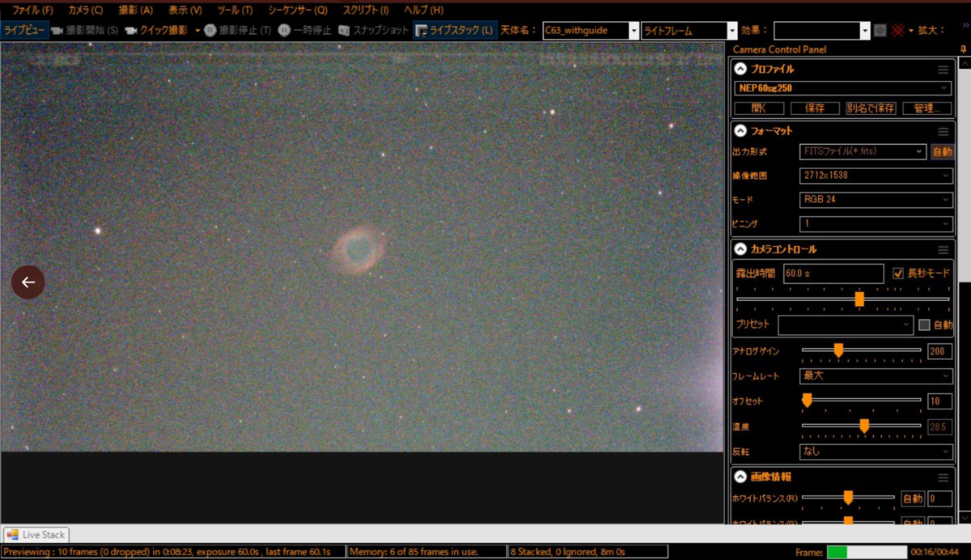The image size is (971, 560).
Task: Click the オフセット value field 10
Action: pos(939,401)
